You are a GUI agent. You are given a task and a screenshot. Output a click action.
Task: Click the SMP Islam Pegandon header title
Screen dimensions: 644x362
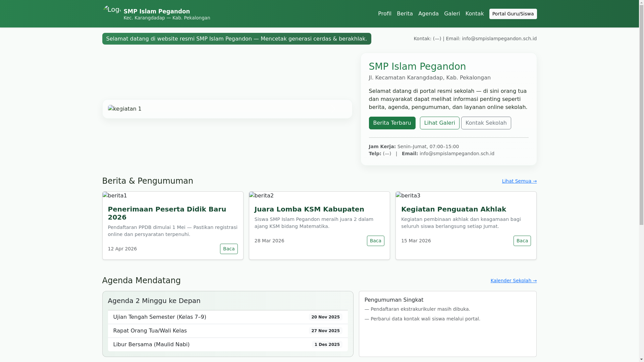157,11
